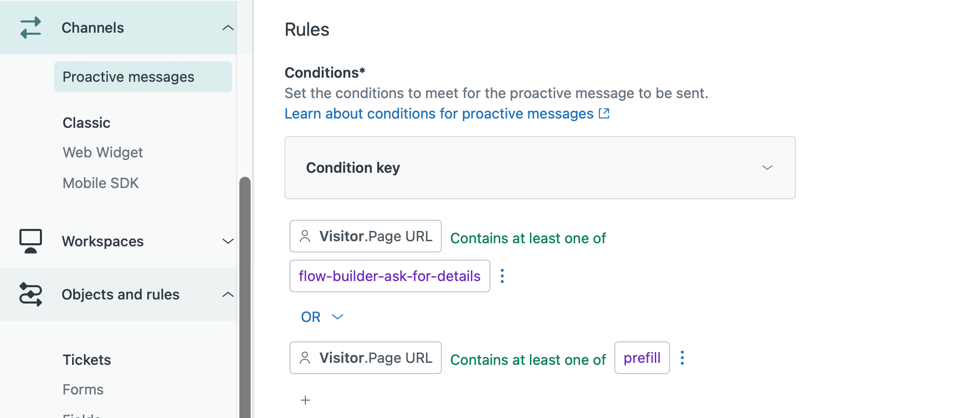Add a new condition with plus icon
The width and height of the screenshot is (980, 418).
[x=305, y=400]
